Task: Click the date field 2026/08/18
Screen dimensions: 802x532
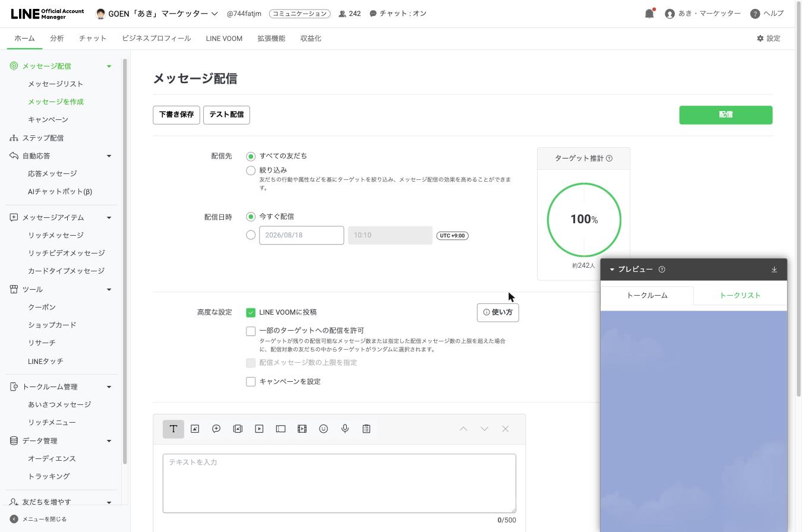Action: tap(301, 235)
